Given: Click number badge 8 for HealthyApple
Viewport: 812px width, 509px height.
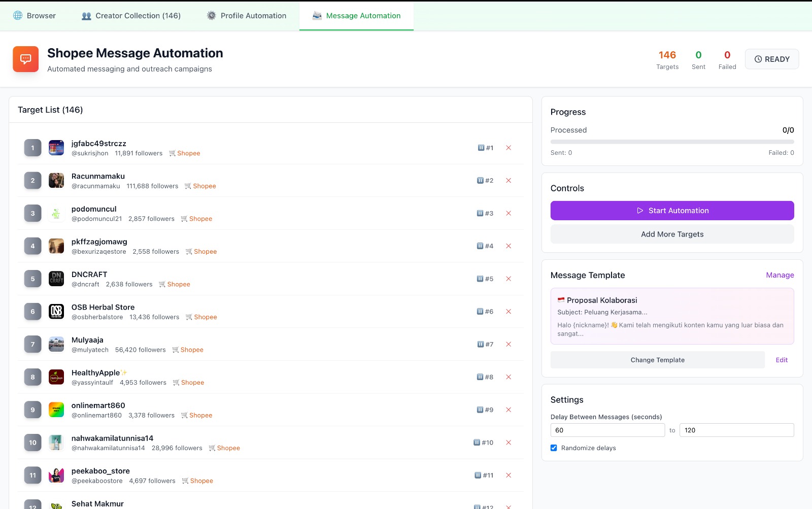Looking at the screenshot, I should 32,377.
